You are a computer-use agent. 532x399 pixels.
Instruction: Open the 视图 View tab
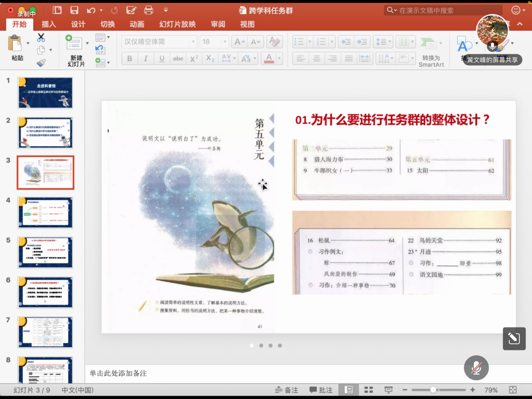(x=247, y=24)
